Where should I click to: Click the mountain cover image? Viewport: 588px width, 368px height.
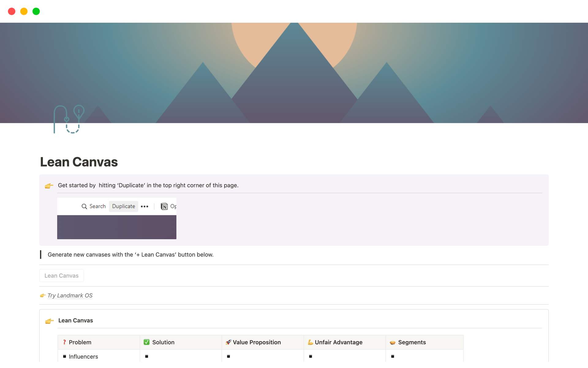294,73
